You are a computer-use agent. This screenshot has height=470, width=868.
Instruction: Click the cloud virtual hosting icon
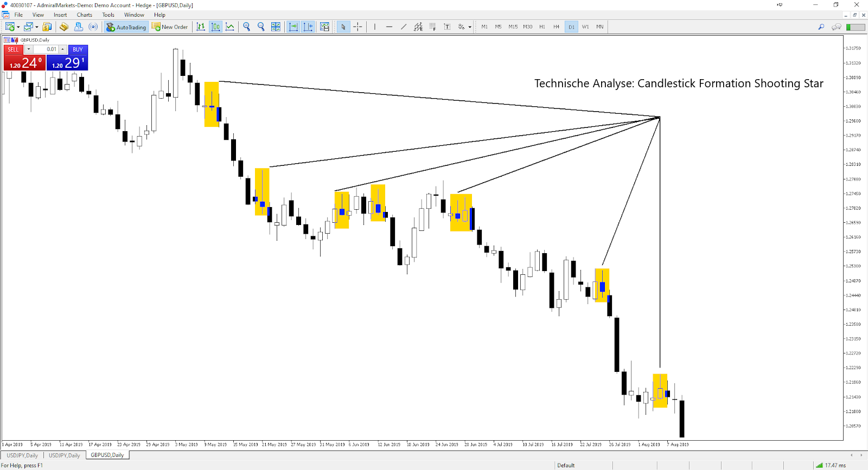79,27
